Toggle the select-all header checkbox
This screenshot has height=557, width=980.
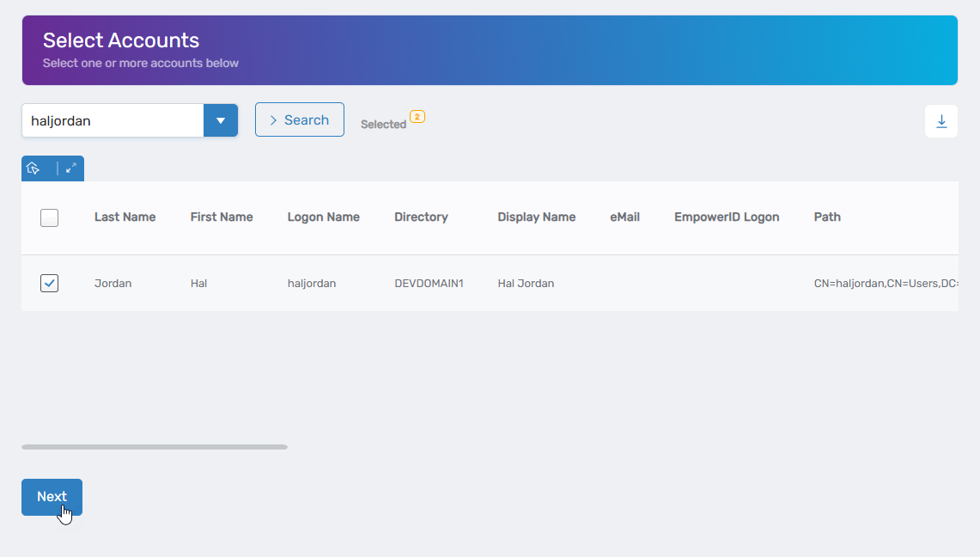point(50,217)
